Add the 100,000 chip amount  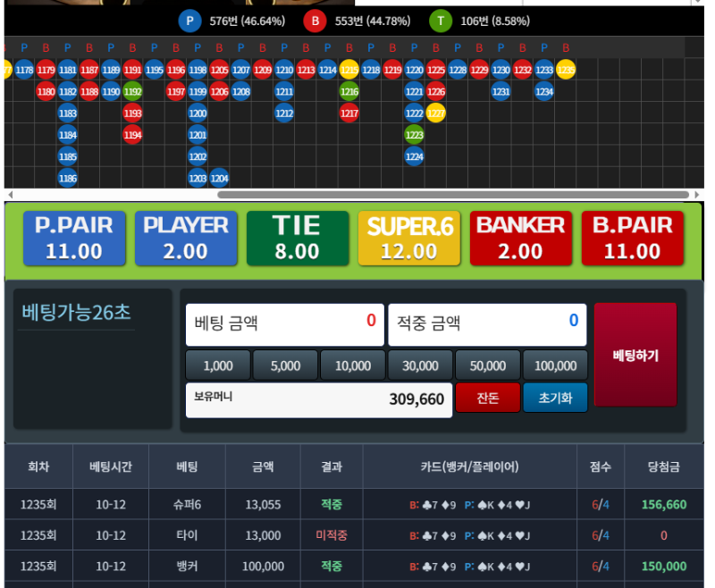pos(555,365)
